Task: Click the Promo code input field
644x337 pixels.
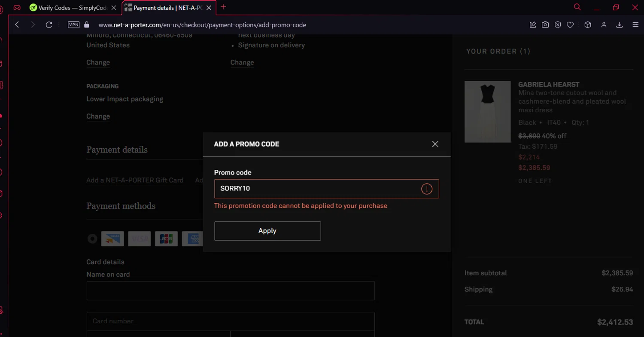Action: click(x=326, y=189)
